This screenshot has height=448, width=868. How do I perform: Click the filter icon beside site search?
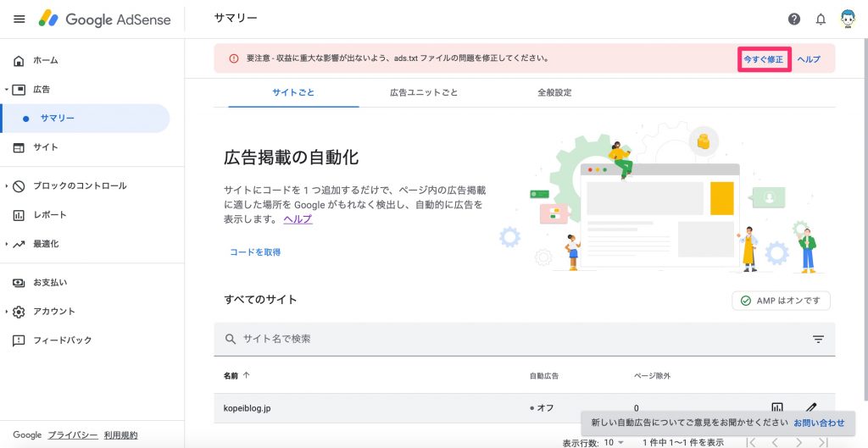tap(818, 339)
